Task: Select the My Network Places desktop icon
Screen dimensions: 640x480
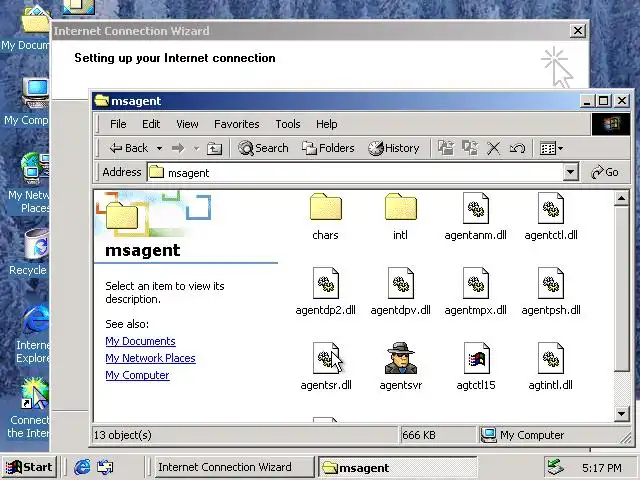Action: (x=29, y=183)
